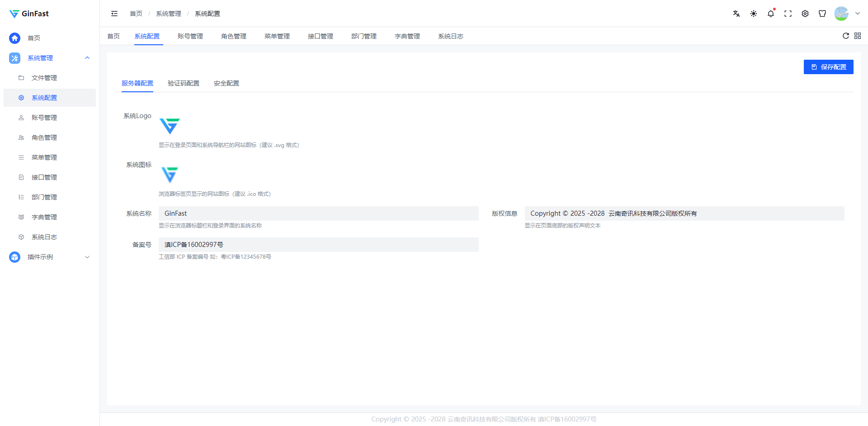868x426 pixels.
Task: Open 部门管理 in sidebar
Action: (50, 197)
